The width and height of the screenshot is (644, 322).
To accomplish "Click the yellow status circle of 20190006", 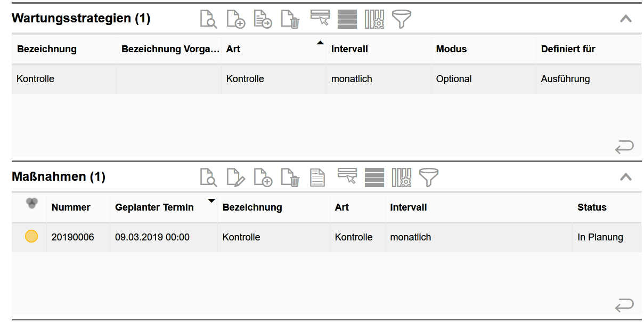I will [x=31, y=237].
